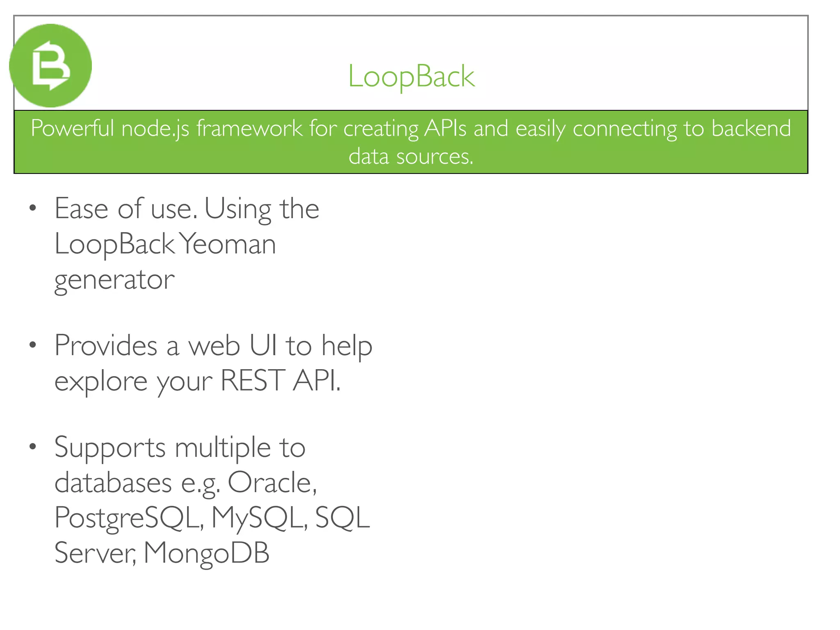Click the line 'Ease of use. Using the'
The width and height of the screenshot is (840, 630).
coord(187,209)
